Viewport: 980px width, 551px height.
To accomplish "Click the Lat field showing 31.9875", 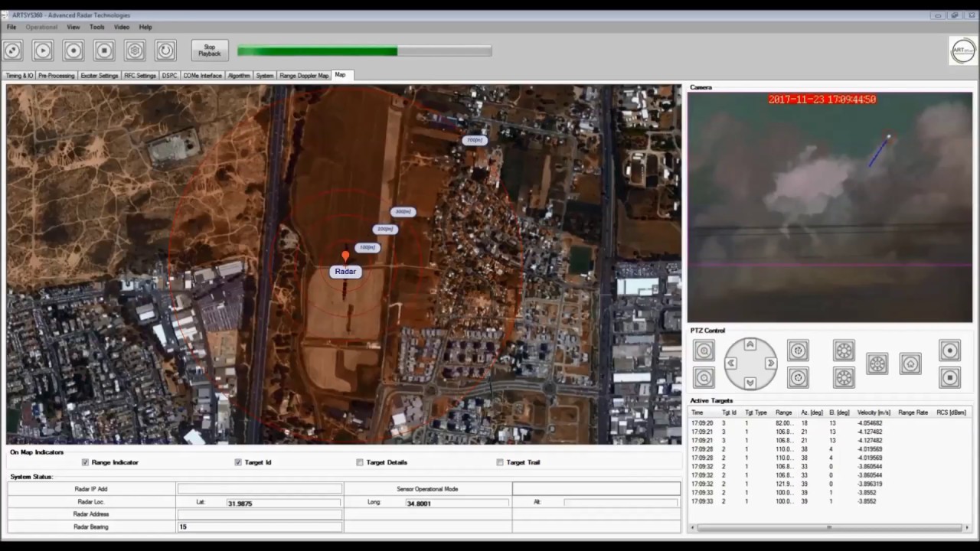I will 283,503.
